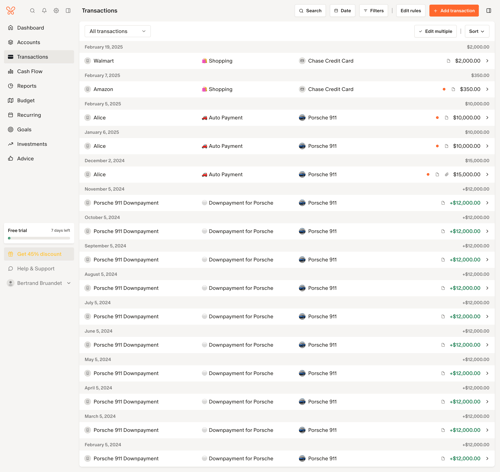Open Investments in the sidebar
The height and width of the screenshot is (472, 500).
39,144
